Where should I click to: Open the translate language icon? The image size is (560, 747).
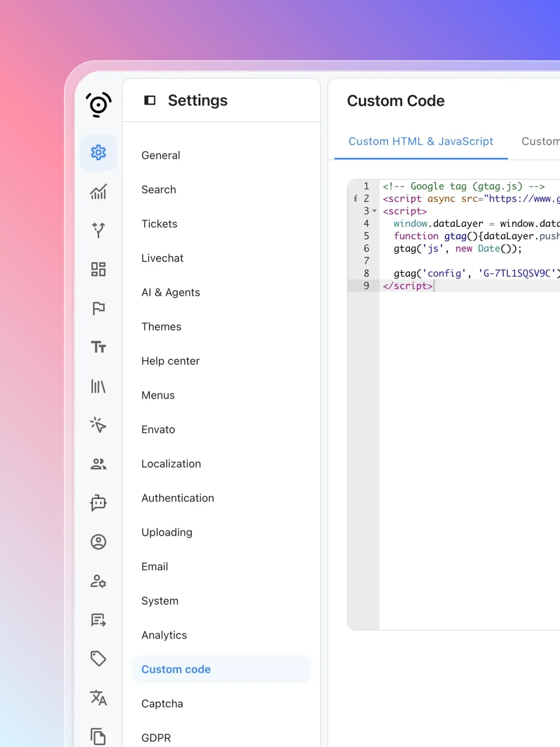click(x=98, y=698)
